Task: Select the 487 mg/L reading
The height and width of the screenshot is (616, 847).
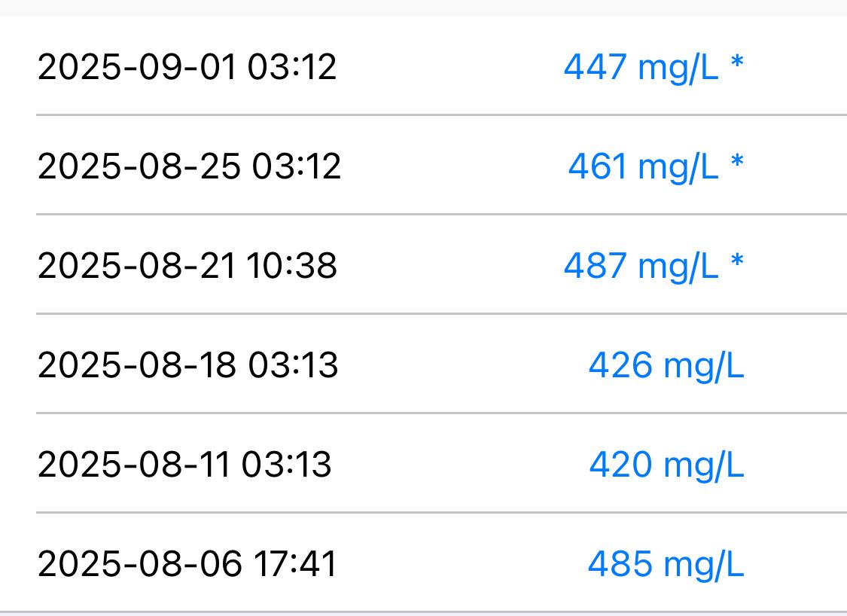Action: 641,267
